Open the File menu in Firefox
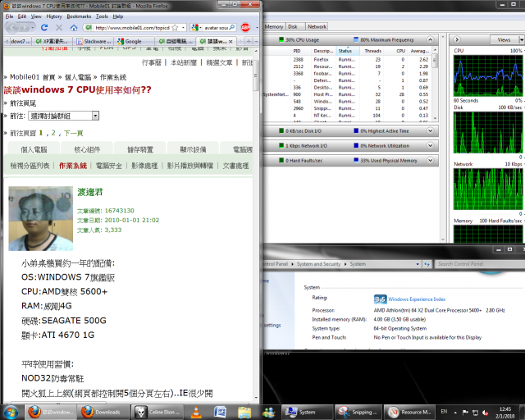The image size is (525, 420). pos(9,16)
